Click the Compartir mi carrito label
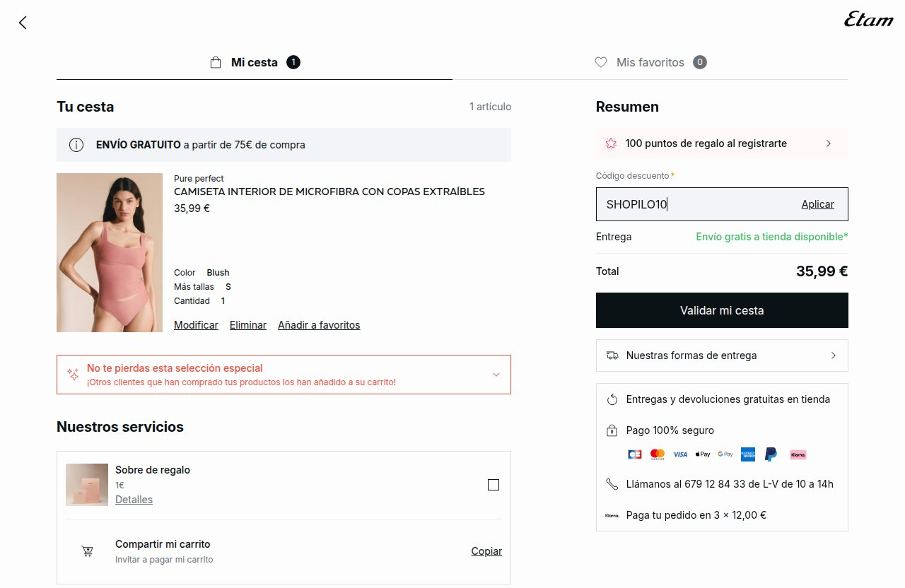 click(x=163, y=544)
